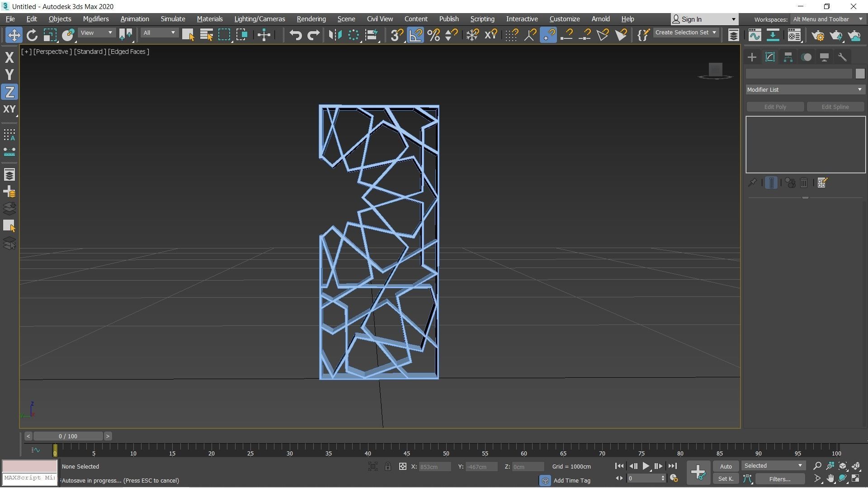Open Select by Name dialog
Image resolution: width=868 pixels, height=488 pixels.
click(x=206, y=35)
